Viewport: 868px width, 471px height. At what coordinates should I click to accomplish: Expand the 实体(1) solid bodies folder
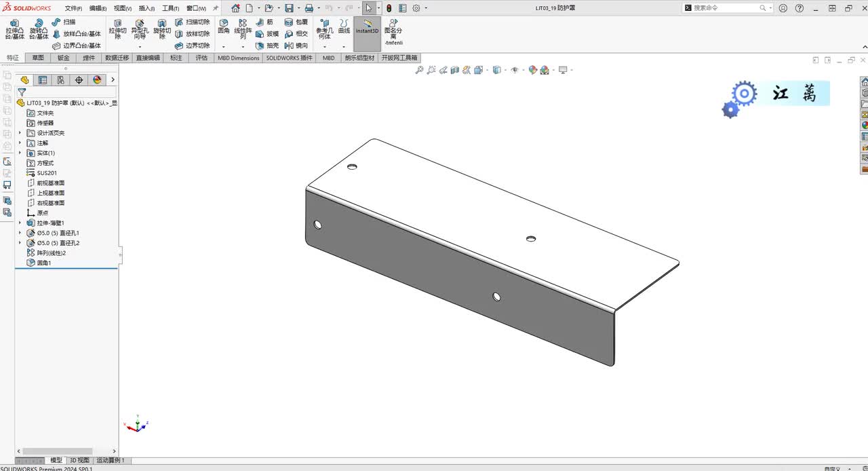click(x=20, y=153)
